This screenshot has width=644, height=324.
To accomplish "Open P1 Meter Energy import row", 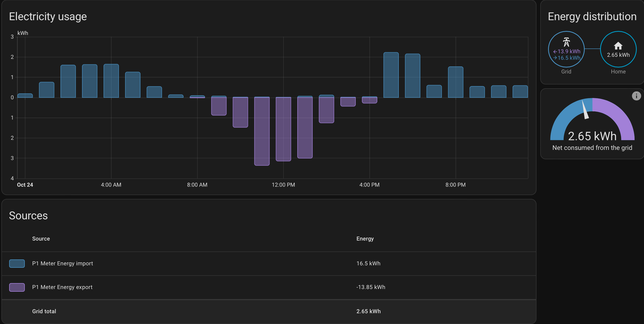I will [63, 263].
